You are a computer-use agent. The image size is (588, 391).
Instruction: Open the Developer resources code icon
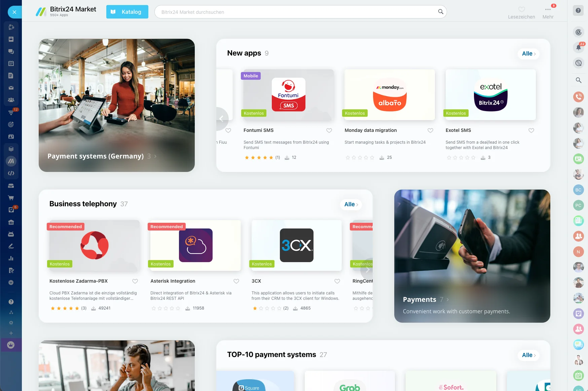11,173
